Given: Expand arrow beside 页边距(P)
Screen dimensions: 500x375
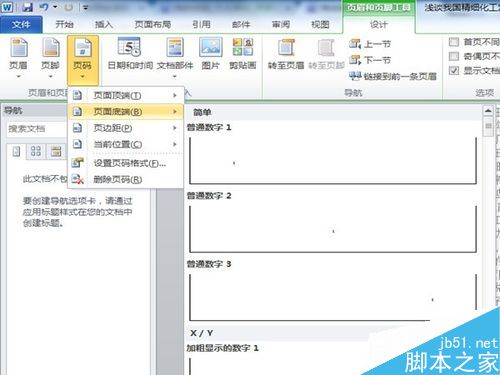Looking at the screenshot, I should [x=175, y=128].
